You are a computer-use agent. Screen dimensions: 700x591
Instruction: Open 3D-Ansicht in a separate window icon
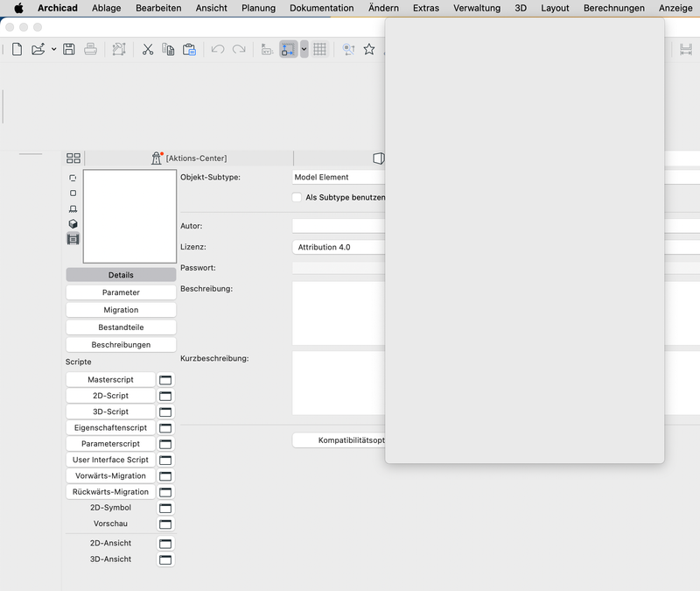click(x=165, y=559)
